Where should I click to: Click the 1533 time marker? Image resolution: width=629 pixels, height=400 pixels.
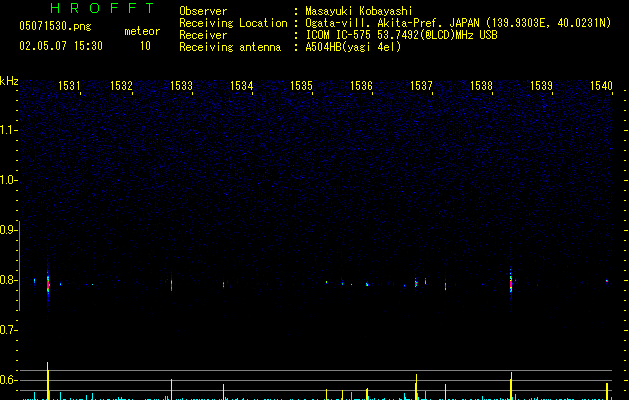point(181,86)
